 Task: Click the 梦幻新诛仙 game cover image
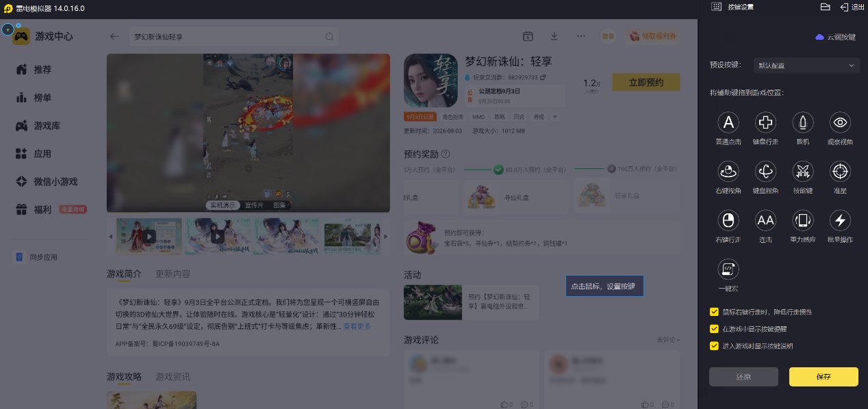pos(431,81)
